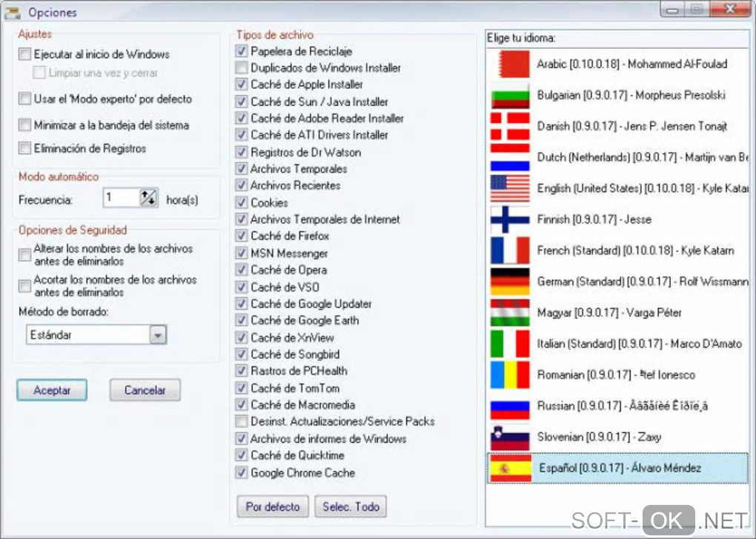Screen dimensions: 756x539
Task: Uncheck Archivos Recientes
Action: 242,185
